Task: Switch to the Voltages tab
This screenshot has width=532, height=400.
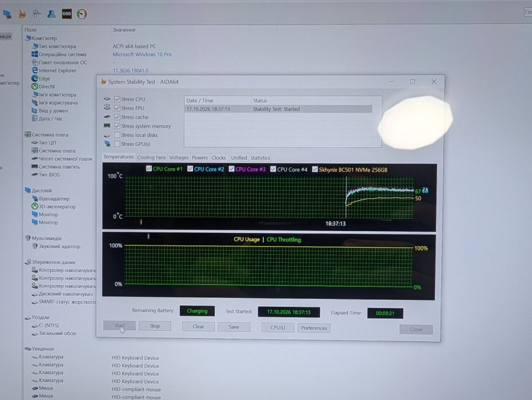Action: (x=179, y=157)
